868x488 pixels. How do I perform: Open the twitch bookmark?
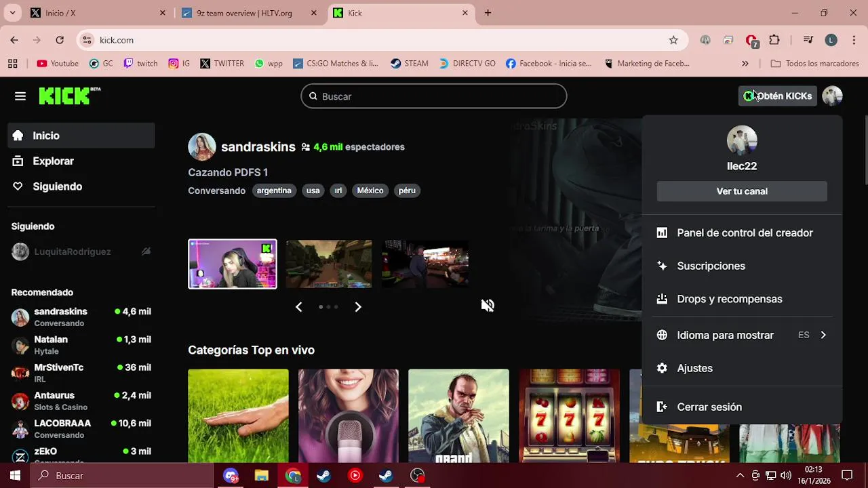pos(140,64)
